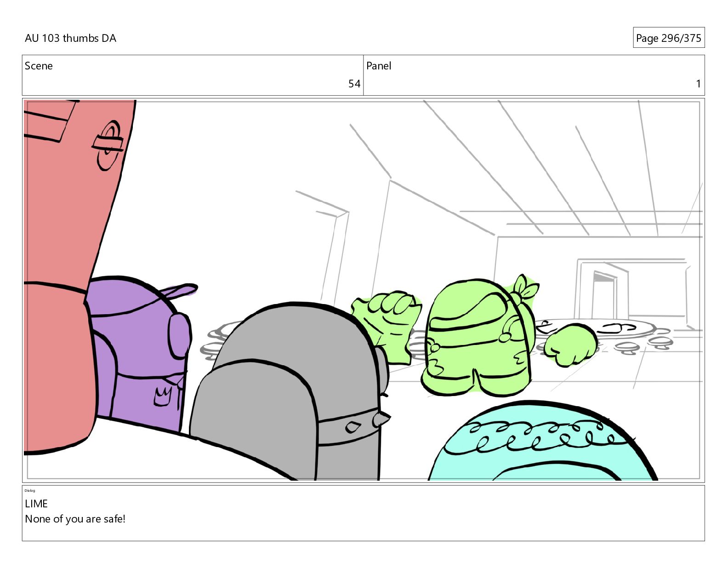This screenshot has height=563, width=728.
Task: Click the 'Scene' label
Action: (x=39, y=66)
